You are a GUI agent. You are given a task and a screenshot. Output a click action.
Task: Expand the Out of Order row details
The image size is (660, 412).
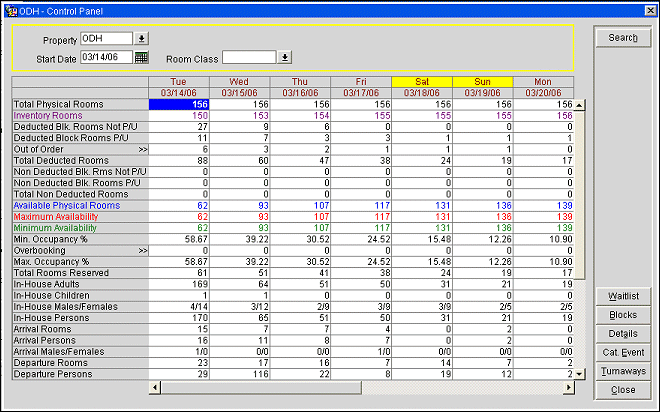(x=142, y=149)
